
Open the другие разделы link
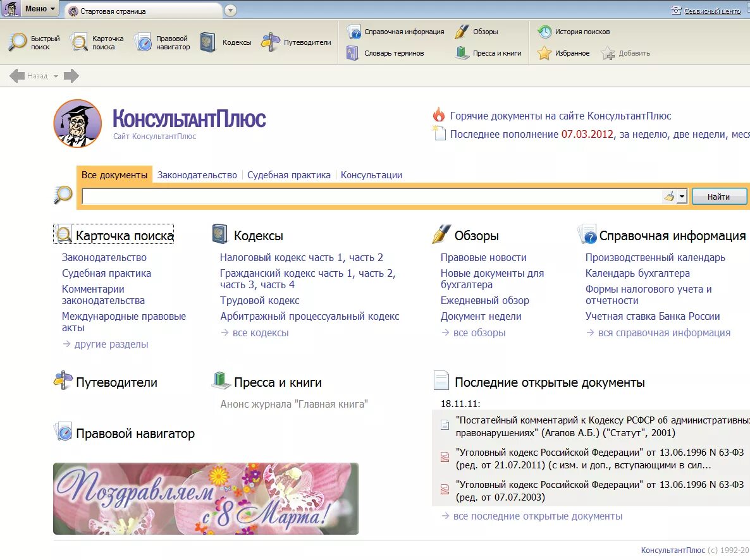pos(111,344)
